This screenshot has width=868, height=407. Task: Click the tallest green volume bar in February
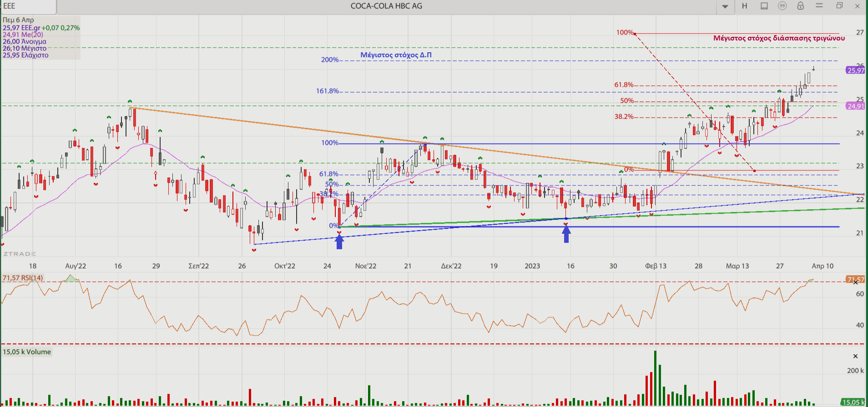(655, 378)
